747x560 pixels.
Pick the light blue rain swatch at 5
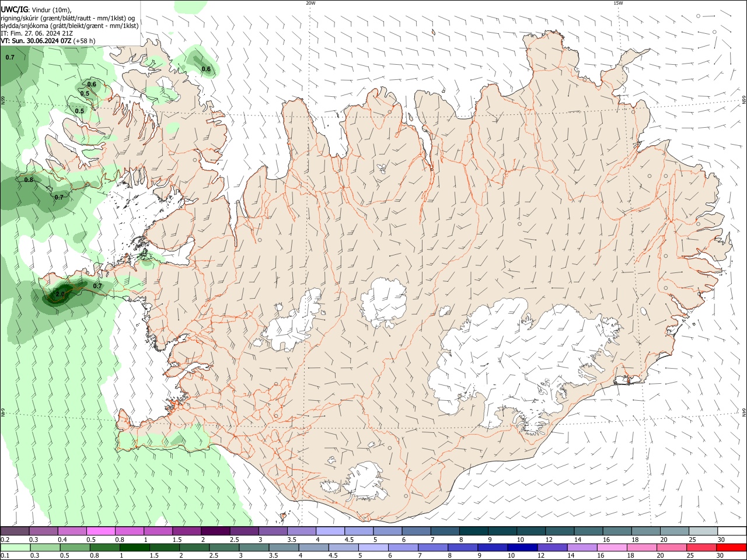pyautogui.click(x=373, y=548)
